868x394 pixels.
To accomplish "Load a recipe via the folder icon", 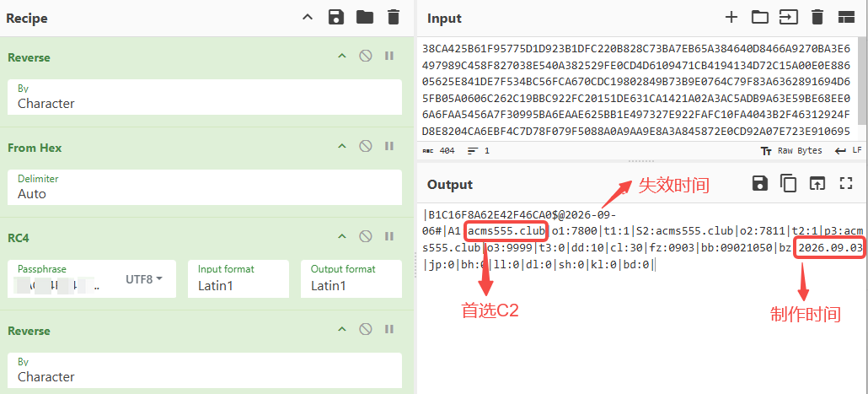I will pyautogui.click(x=365, y=17).
